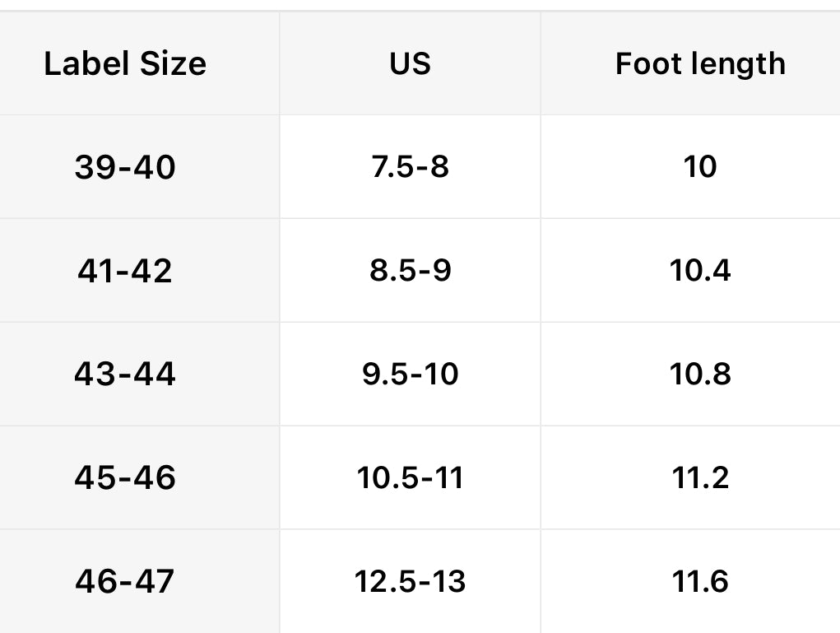Click the US size 12.5-13 cell

(x=410, y=582)
